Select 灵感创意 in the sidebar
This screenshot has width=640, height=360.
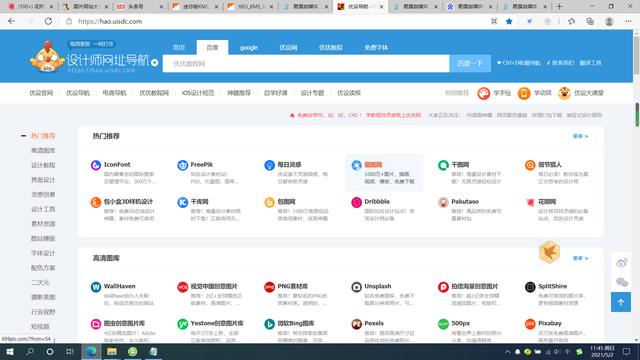coord(43,195)
